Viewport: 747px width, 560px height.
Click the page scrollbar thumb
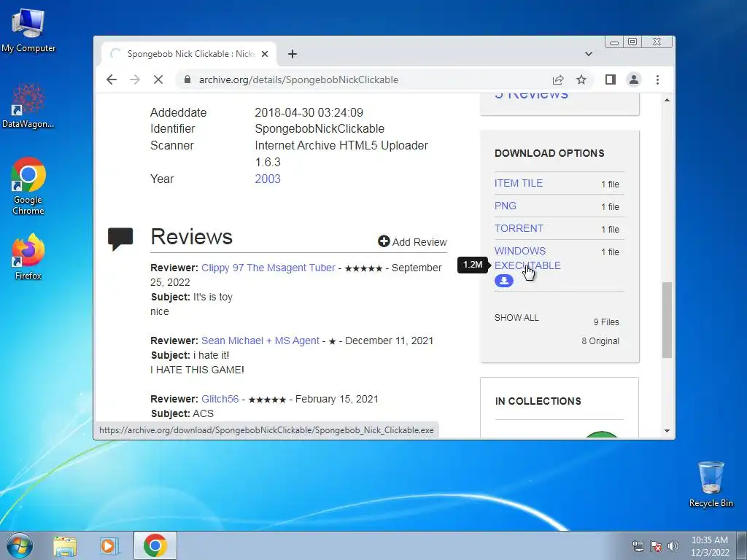(x=667, y=319)
